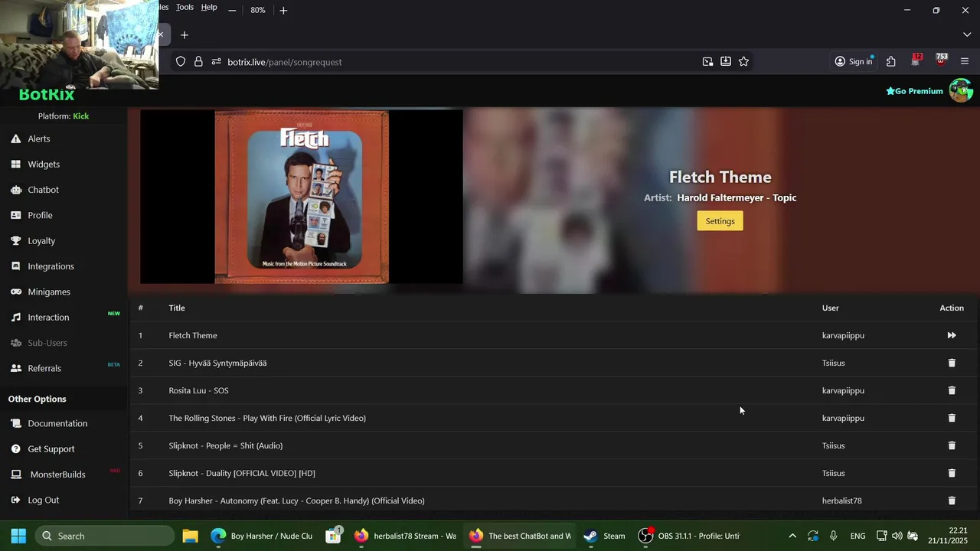Viewport: 980px width, 551px height.
Task: Open the Profile page
Action: point(40,215)
